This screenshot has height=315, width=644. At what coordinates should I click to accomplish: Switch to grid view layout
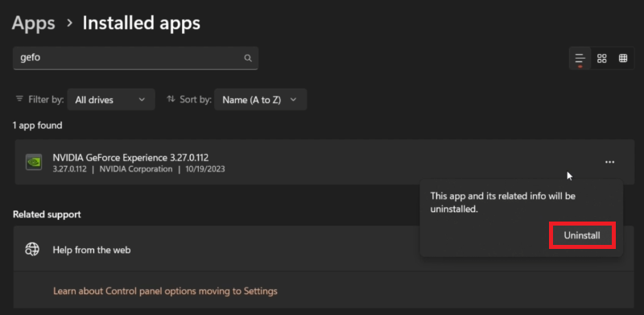tap(601, 58)
